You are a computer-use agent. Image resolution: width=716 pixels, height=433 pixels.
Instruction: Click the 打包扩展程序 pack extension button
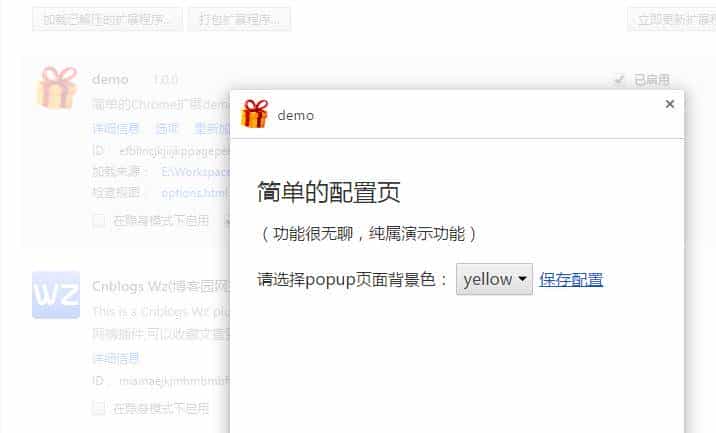pyautogui.click(x=239, y=19)
